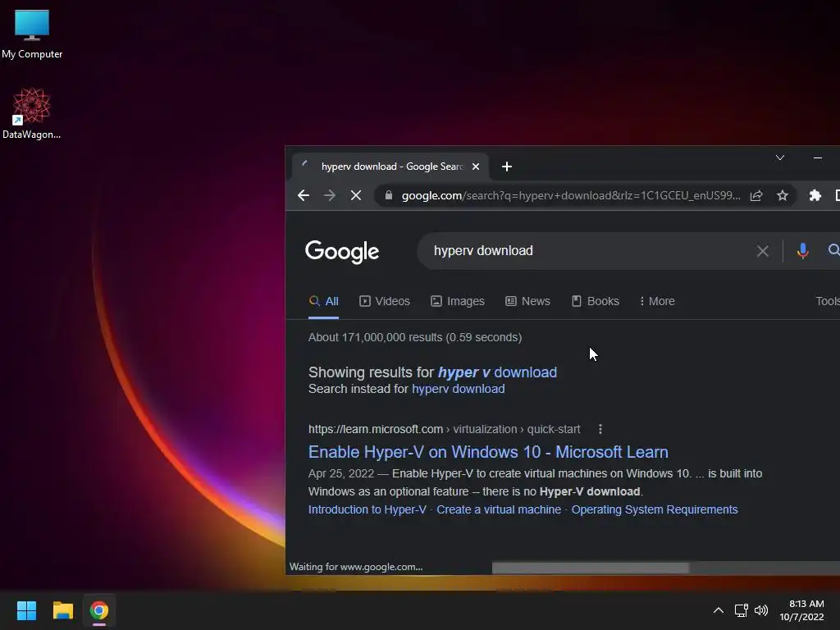
Task: Click the 'hyper v download' corrected link
Action: pos(497,372)
